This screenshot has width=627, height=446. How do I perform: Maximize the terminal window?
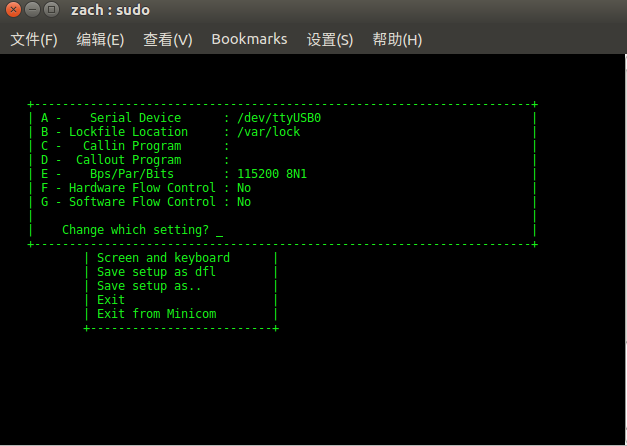[x=51, y=12]
